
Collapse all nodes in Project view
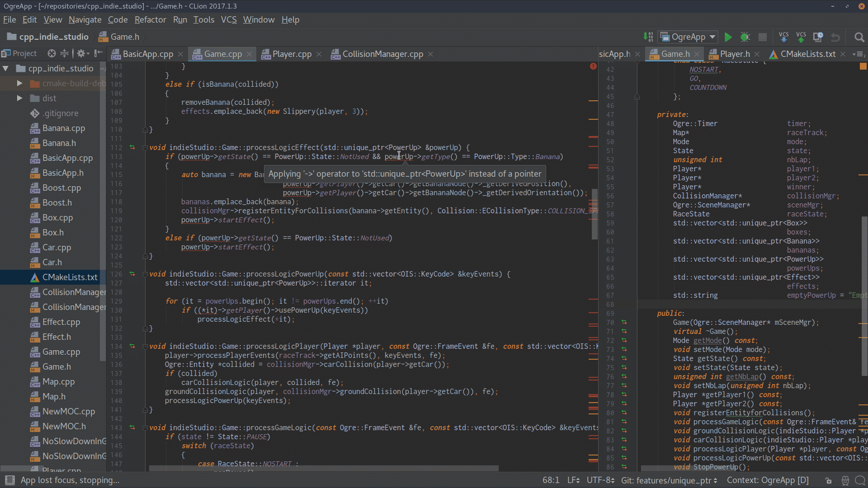pos(65,53)
